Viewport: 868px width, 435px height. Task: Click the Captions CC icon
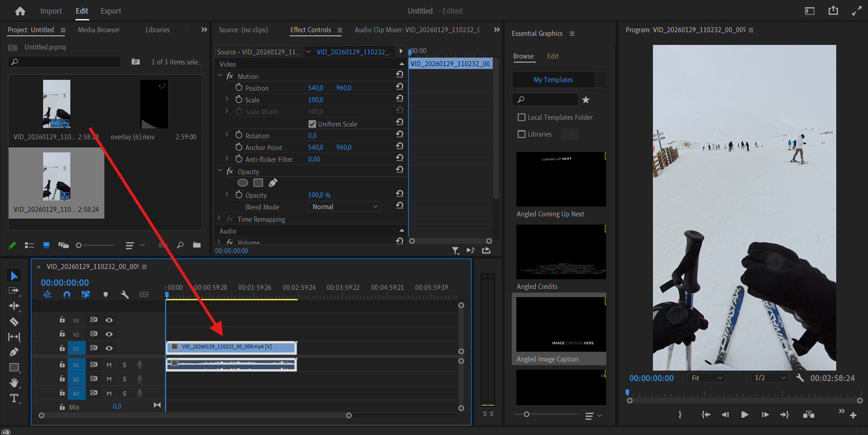[144, 294]
